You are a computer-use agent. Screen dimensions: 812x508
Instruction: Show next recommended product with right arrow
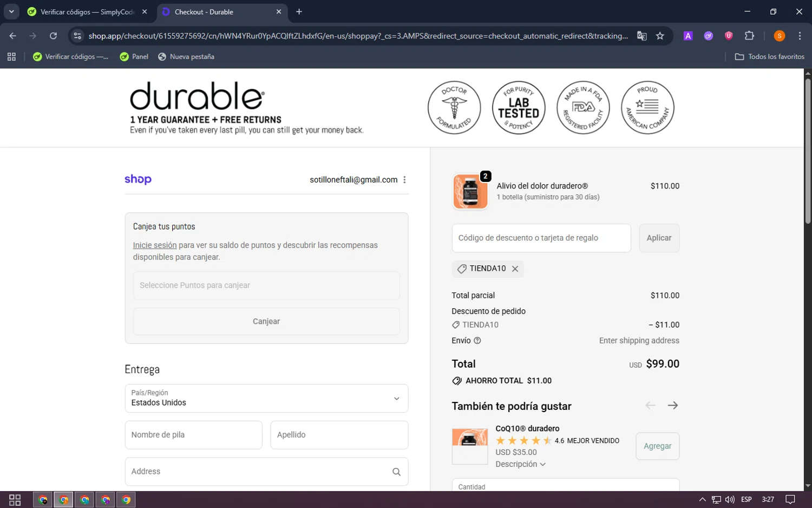coord(672,406)
